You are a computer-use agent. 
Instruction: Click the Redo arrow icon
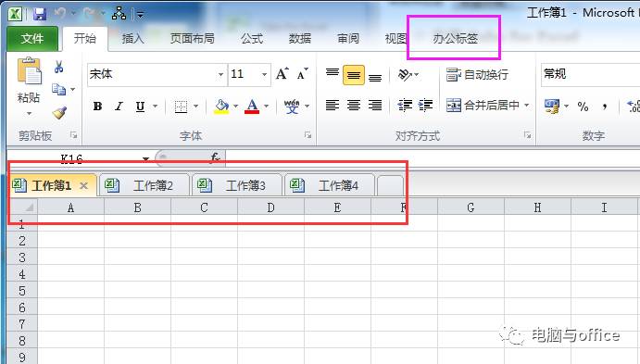coord(89,14)
